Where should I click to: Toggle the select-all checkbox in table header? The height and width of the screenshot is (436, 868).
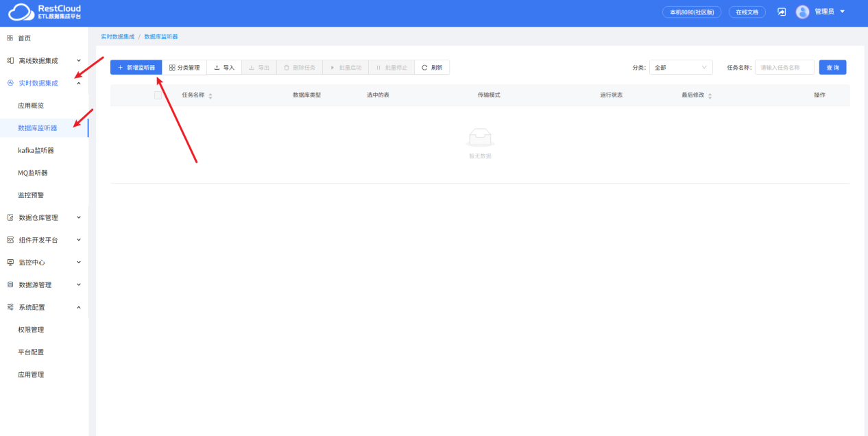tap(158, 95)
